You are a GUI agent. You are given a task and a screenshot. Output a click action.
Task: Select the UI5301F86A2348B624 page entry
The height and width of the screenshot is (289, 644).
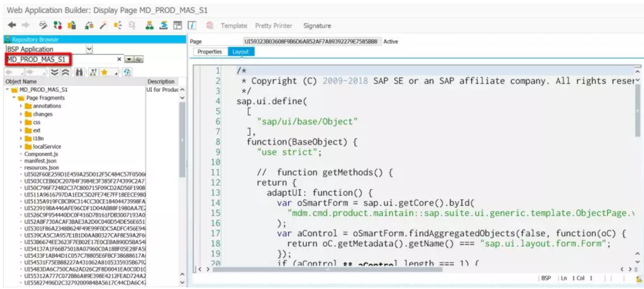pos(86,228)
